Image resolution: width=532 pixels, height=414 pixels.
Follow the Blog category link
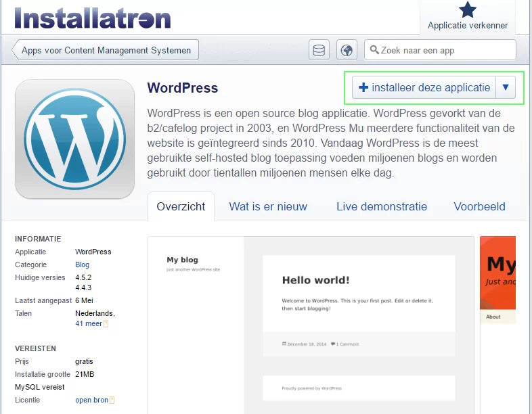click(x=82, y=264)
